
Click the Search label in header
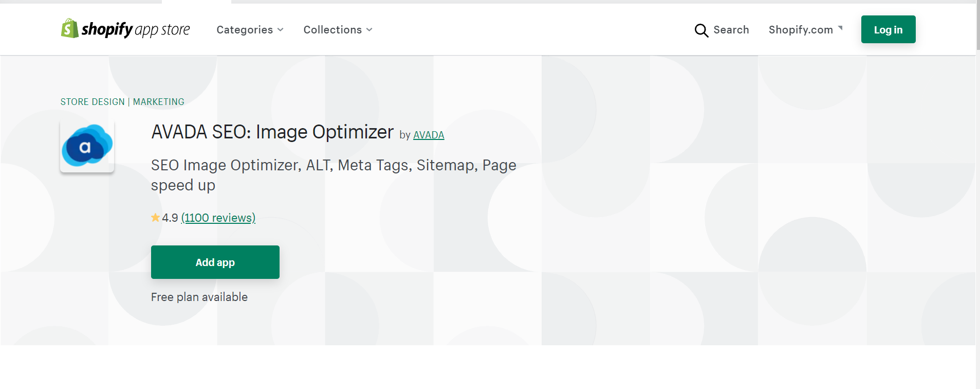pyautogui.click(x=731, y=30)
